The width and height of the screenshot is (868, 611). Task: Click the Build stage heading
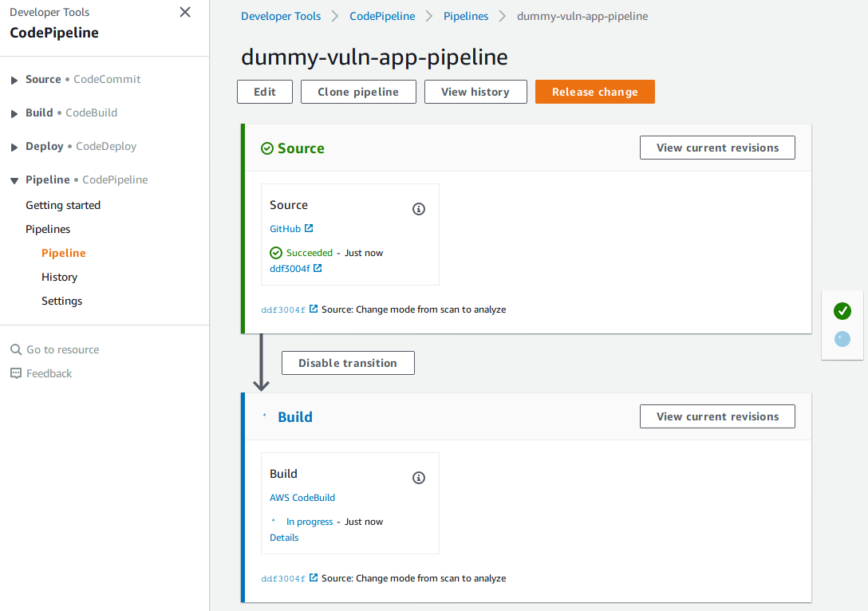[x=295, y=416]
